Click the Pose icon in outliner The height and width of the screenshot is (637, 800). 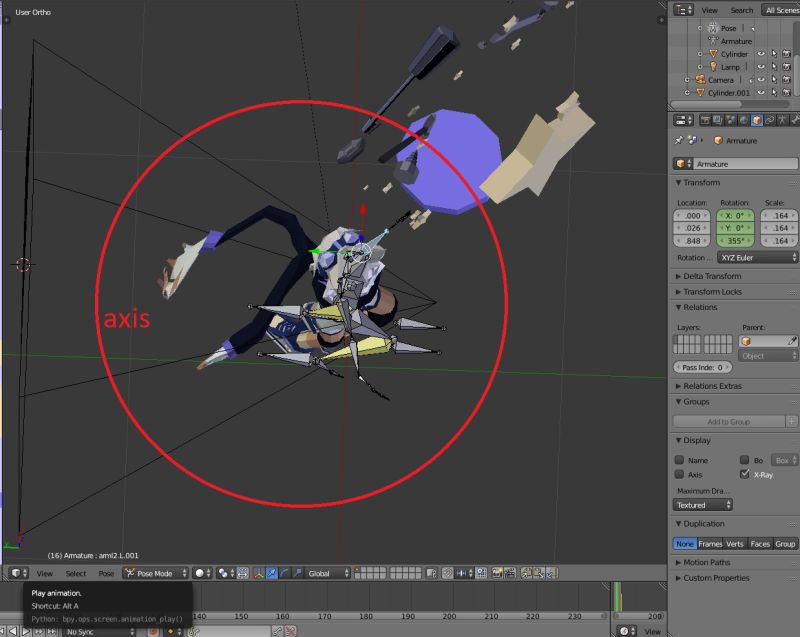coord(713,28)
